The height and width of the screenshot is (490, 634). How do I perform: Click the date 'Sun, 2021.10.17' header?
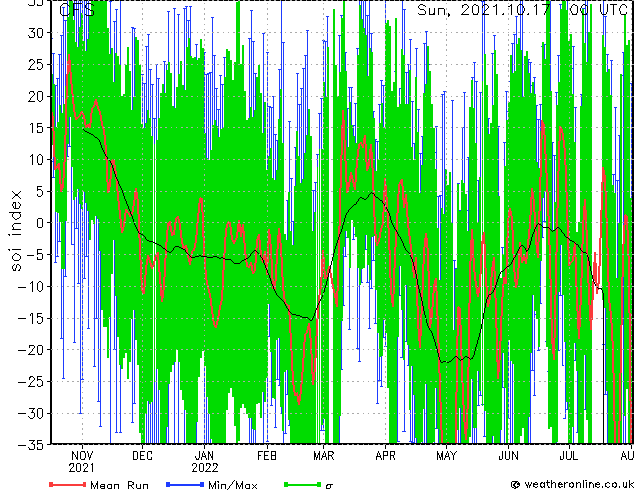(484, 10)
